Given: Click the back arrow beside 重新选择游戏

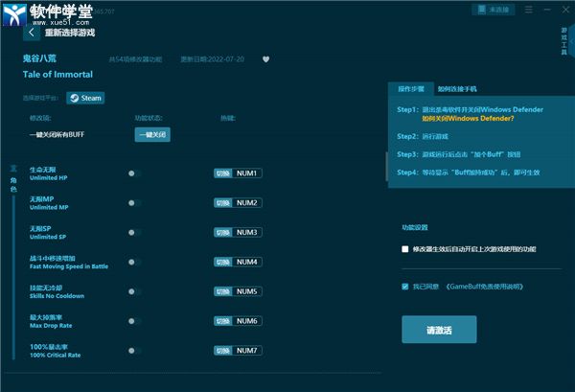Looking at the screenshot, I should (x=33, y=33).
